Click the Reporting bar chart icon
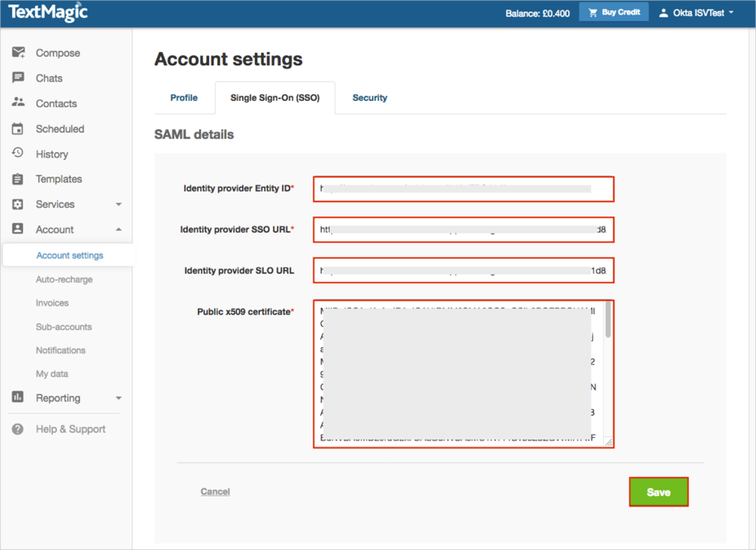This screenshot has width=756, height=550. pyautogui.click(x=18, y=397)
